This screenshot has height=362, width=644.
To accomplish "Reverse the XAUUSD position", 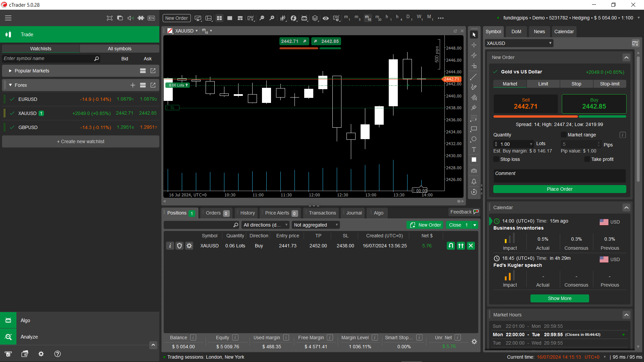I will 451,246.
